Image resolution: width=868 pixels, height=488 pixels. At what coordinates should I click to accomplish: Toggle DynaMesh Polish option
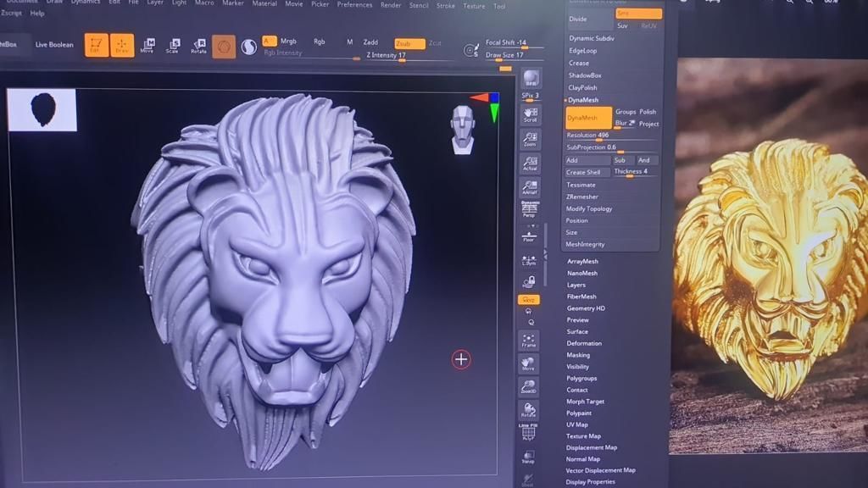click(648, 112)
